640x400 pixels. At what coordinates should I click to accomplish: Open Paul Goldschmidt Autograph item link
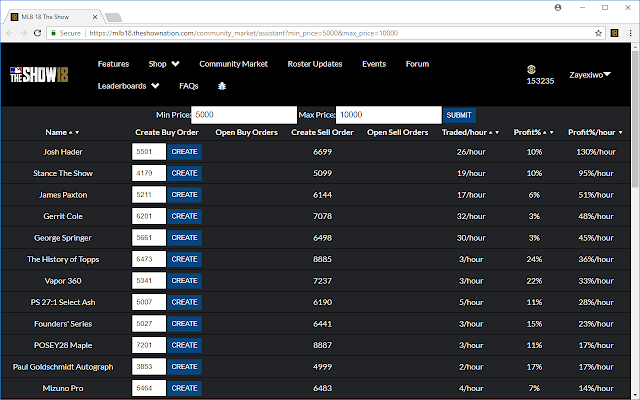pyautogui.click(x=63, y=367)
